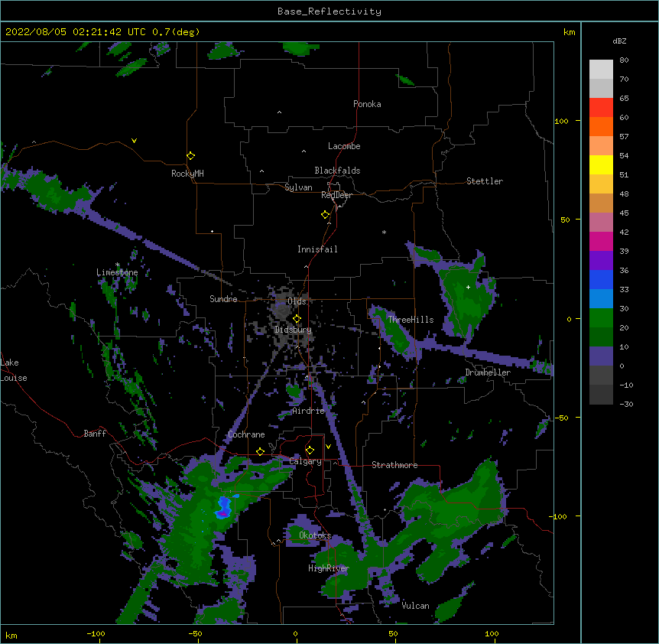This screenshot has height=644, width=659.
Task: Click the yellow diamond marker between Olds and Didsbury
Action: 297,319
